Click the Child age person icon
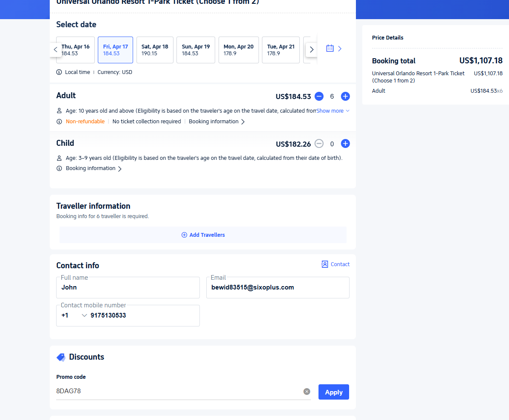 coord(59,158)
